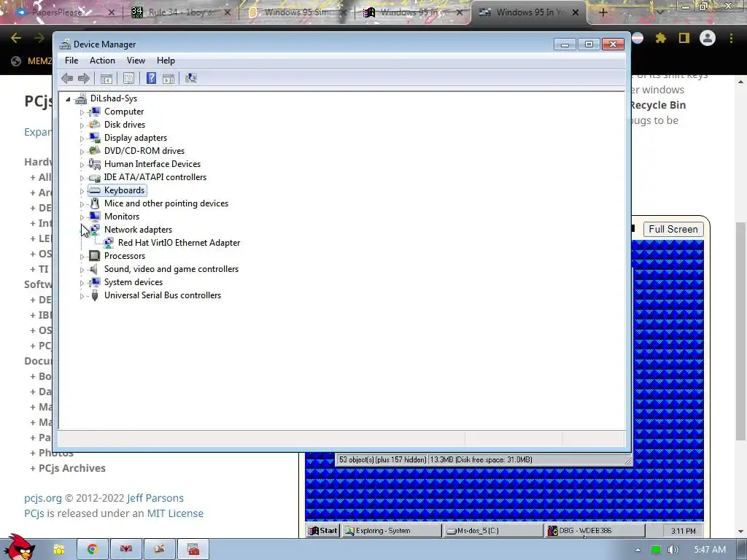Open the red toolbox taskbar icon

pos(193,549)
